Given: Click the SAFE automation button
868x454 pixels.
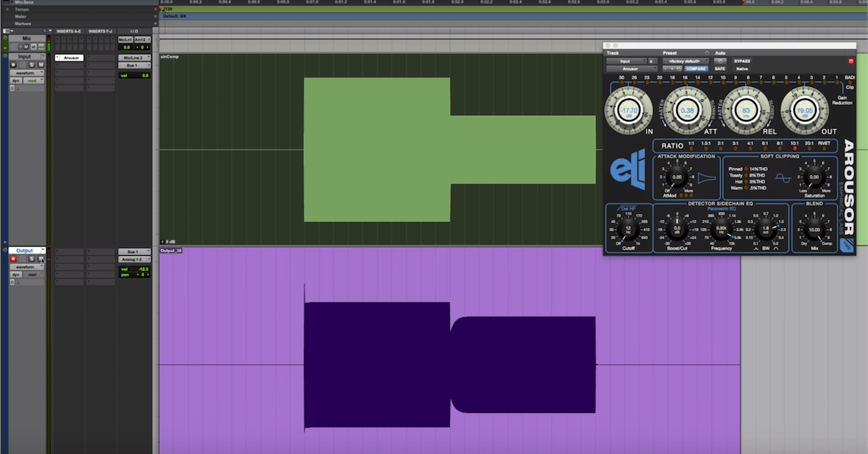Looking at the screenshot, I should click(720, 69).
